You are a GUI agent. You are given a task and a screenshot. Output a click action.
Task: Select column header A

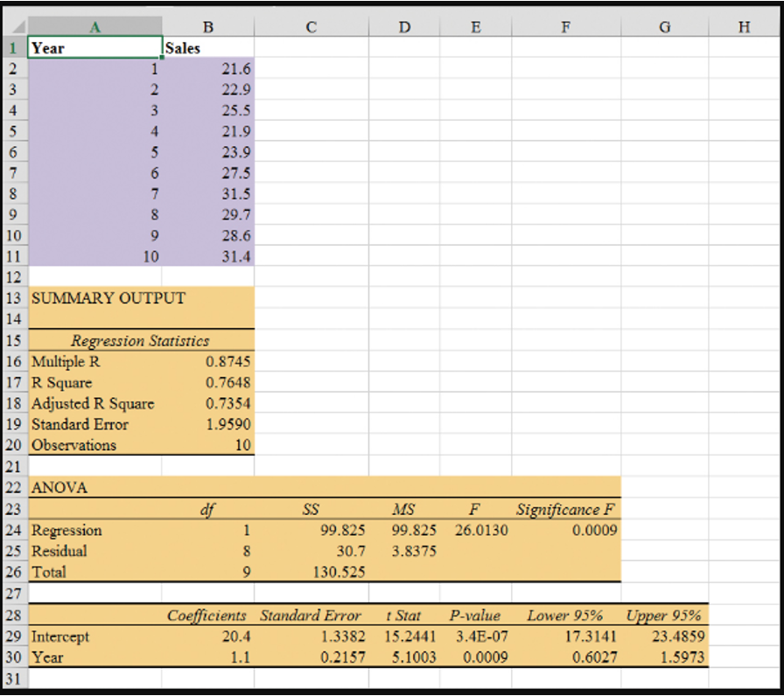tap(94, 26)
